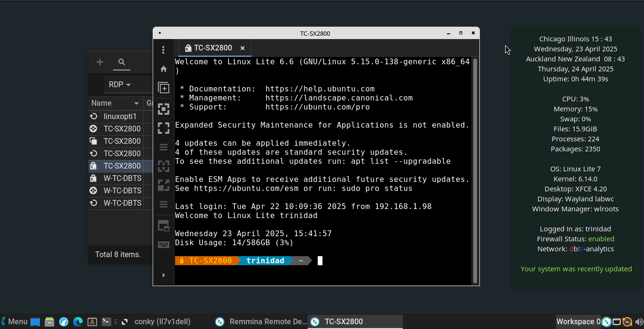644x329 pixels.
Task: Open the volume control tray icon
Action: pos(639,322)
